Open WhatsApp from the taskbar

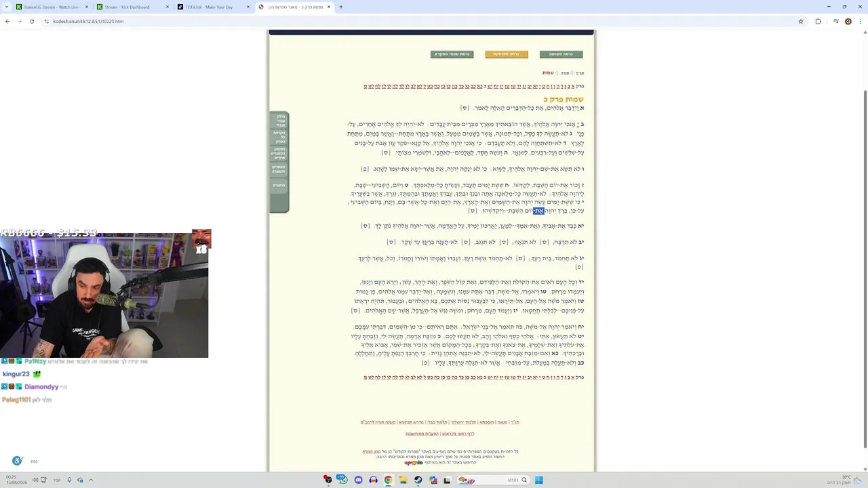[x=343, y=480]
